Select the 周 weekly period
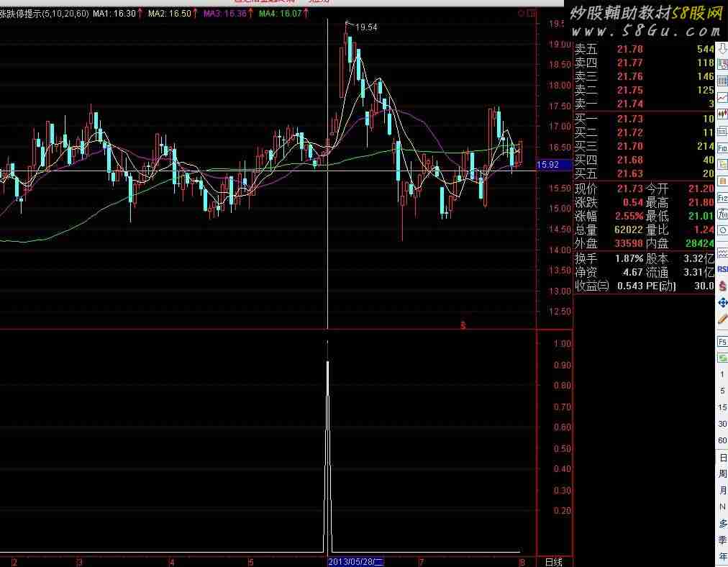The height and width of the screenshot is (567, 728). tap(722, 473)
